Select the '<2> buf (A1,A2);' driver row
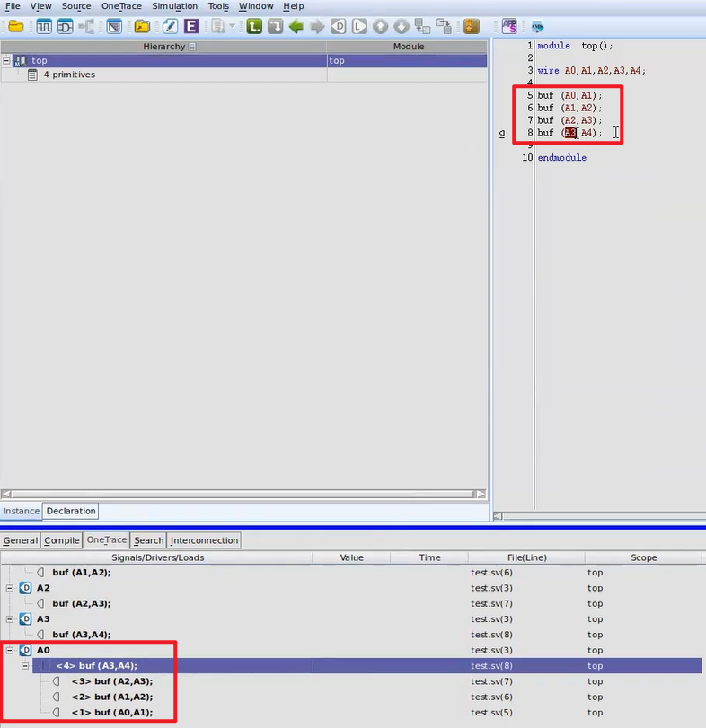The height and width of the screenshot is (728, 706). [x=351, y=697]
